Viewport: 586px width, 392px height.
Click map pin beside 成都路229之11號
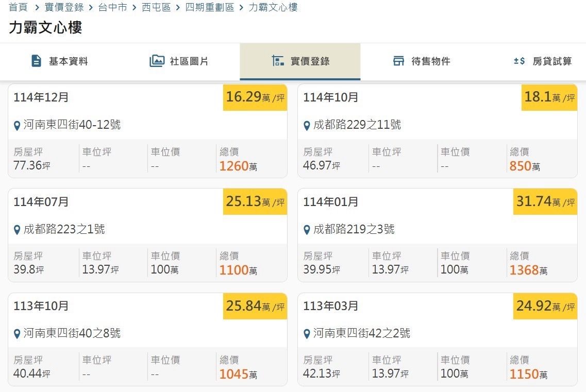tap(307, 125)
